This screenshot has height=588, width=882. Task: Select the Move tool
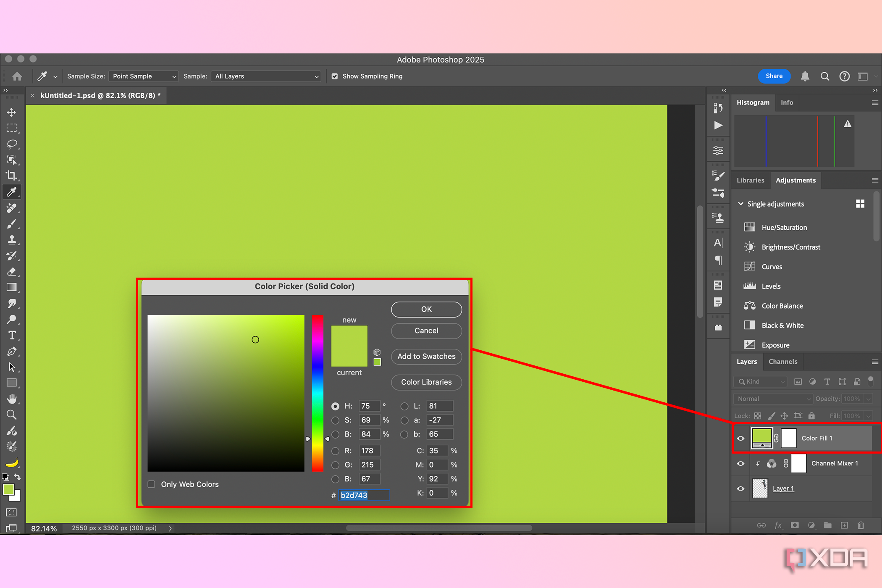12,112
